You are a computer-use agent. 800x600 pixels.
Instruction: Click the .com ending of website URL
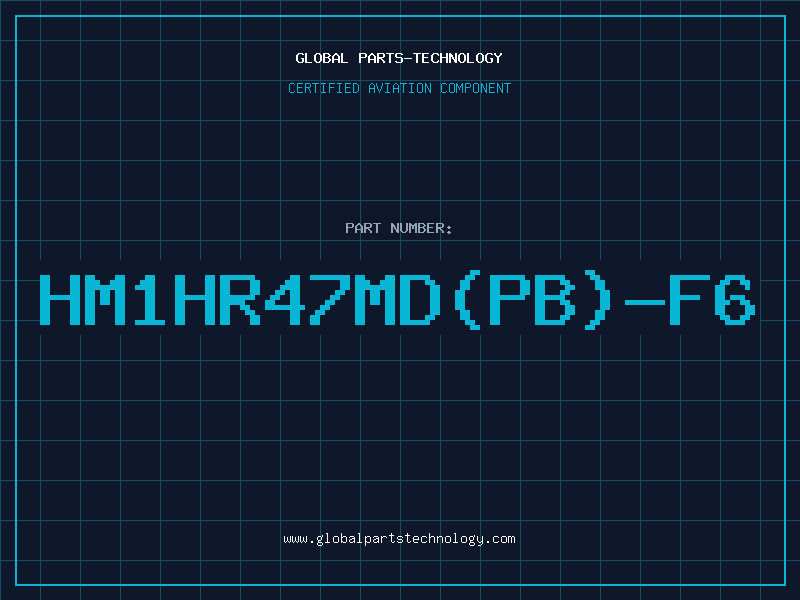[499, 539]
